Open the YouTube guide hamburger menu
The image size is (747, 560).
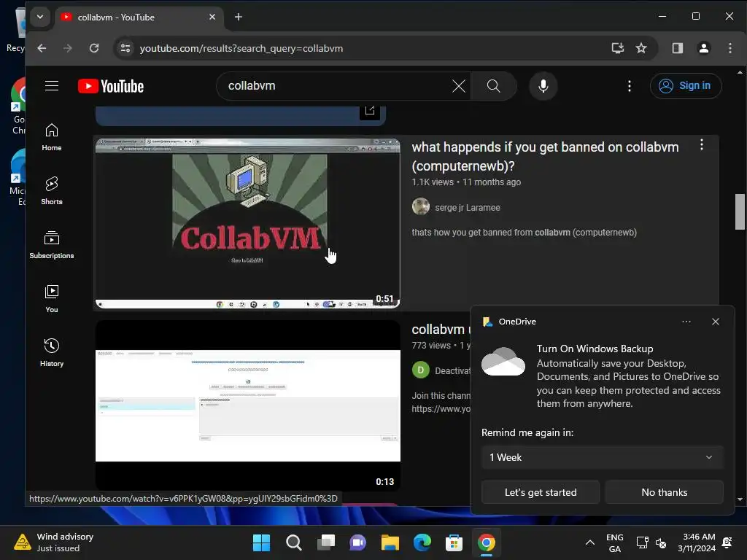[52, 86]
